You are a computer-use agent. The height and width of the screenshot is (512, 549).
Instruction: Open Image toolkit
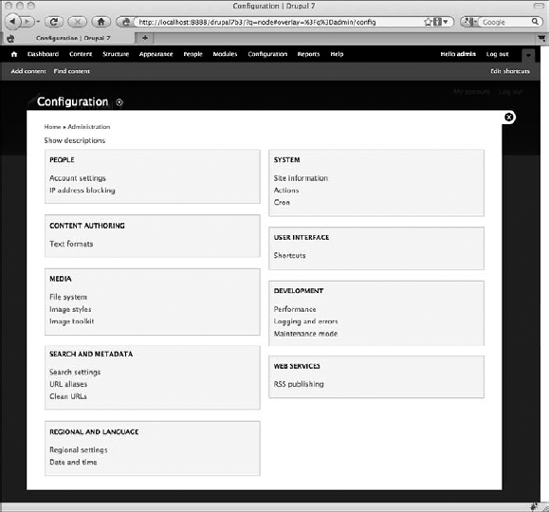tap(72, 321)
